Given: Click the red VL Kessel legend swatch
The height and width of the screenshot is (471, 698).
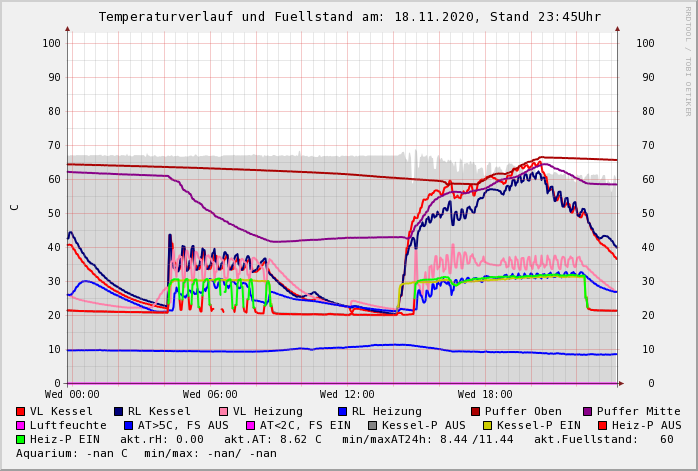Looking at the screenshot, I should click(21, 412).
